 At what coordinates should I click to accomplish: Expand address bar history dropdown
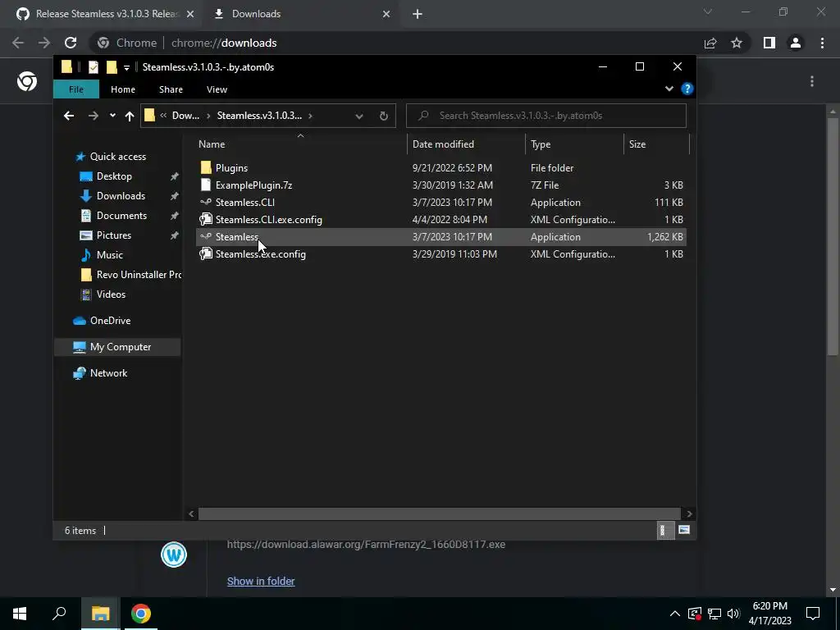coord(359,116)
